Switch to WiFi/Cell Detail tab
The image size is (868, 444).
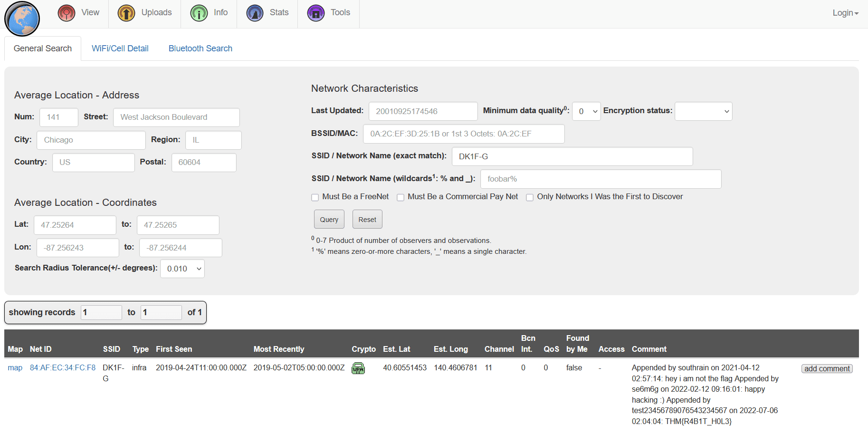[x=120, y=48]
